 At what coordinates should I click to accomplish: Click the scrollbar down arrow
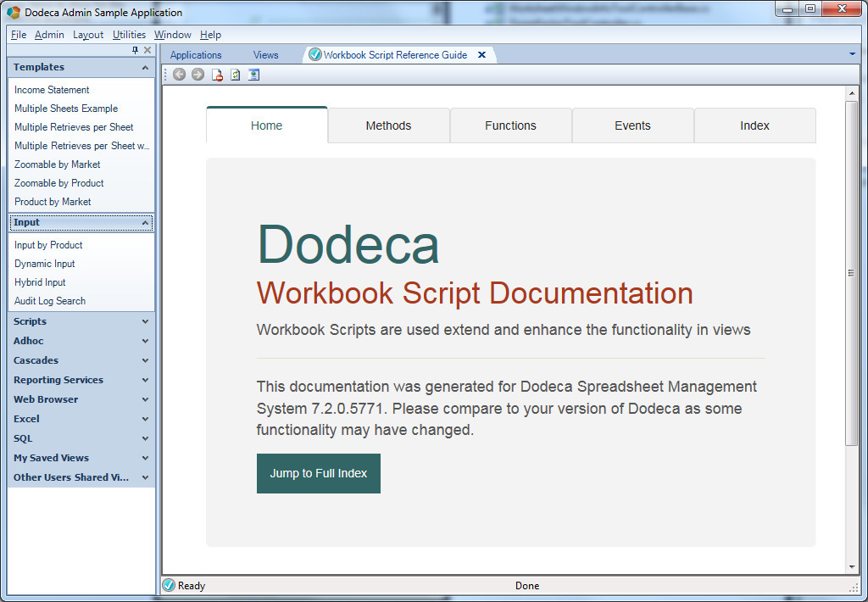click(x=851, y=567)
